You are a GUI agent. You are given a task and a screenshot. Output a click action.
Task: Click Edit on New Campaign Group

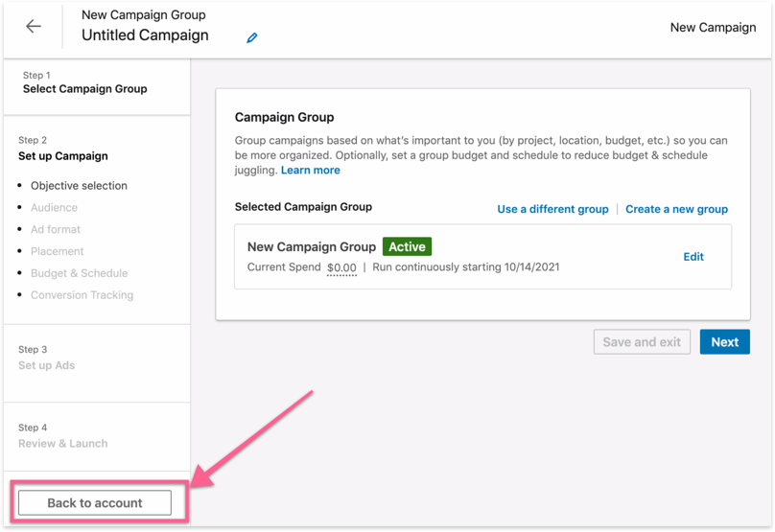pos(693,257)
